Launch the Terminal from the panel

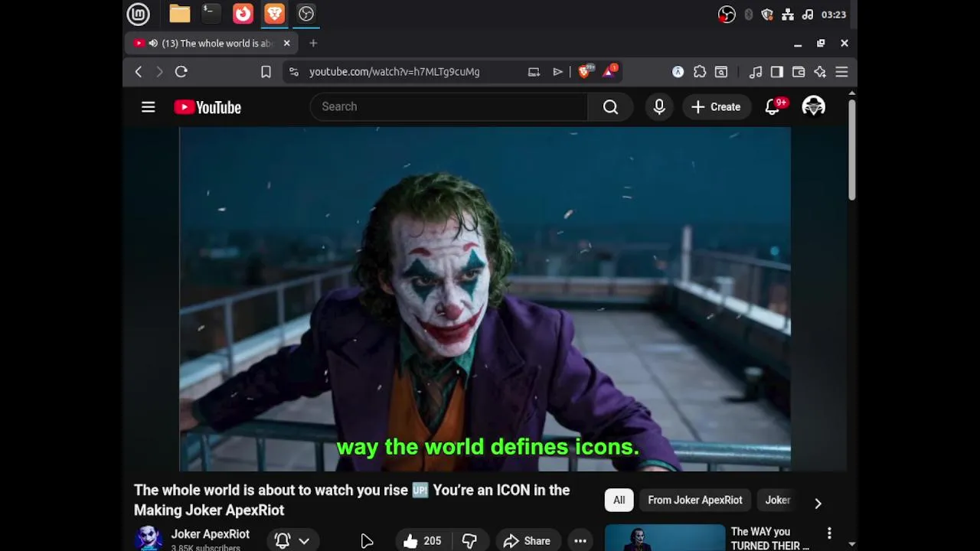click(x=211, y=14)
